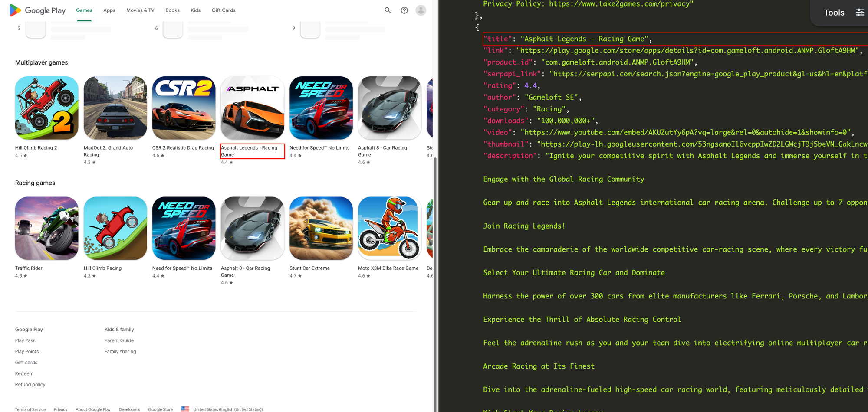
Task: Click the Traffic Rider title text
Action: click(29, 268)
